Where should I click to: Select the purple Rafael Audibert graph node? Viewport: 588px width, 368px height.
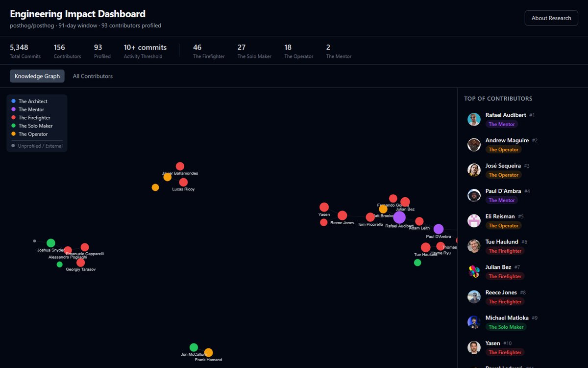(399, 217)
